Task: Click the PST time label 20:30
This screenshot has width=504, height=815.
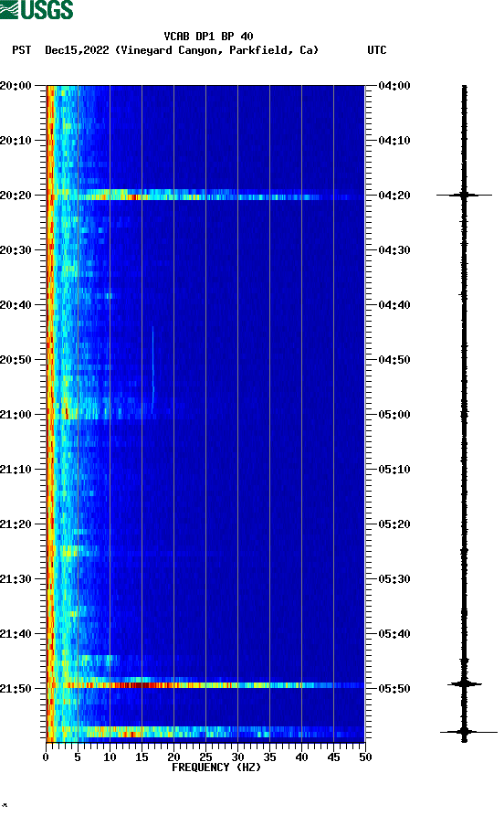Action: click(x=16, y=250)
